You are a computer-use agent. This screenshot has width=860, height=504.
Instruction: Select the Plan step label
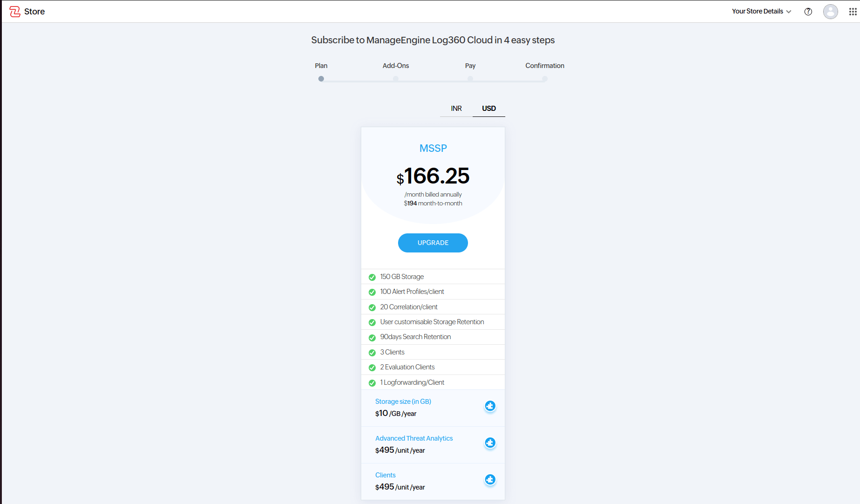coord(321,66)
